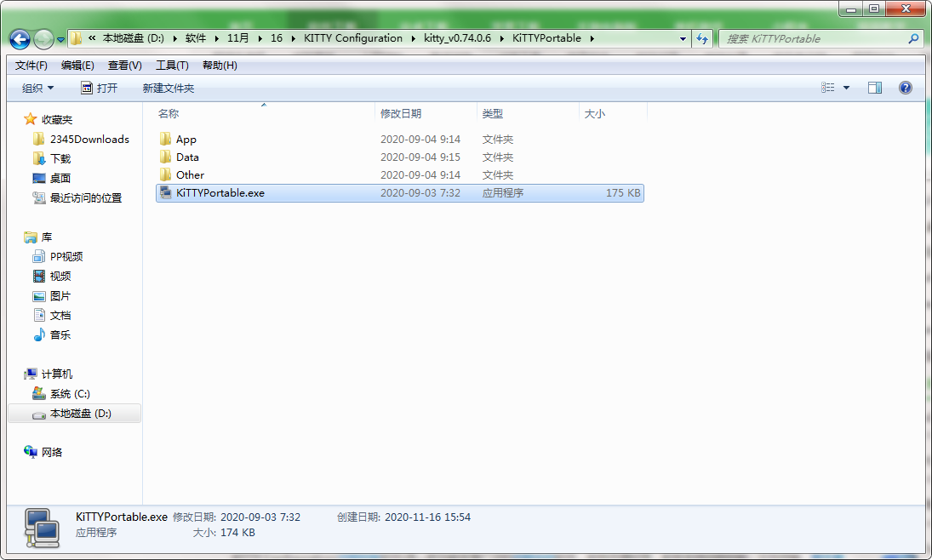Click the 打开 toolbar button
932x560 pixels.
(x=100, y=88)
